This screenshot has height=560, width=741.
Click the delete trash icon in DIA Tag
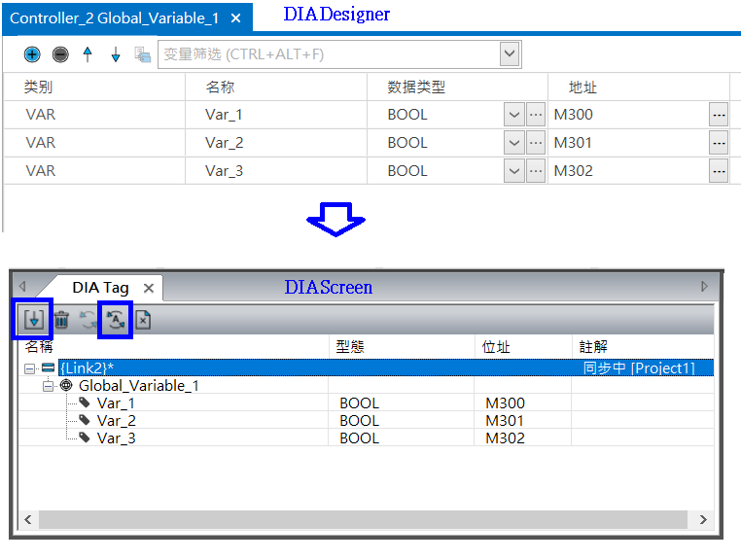(61, 320)
